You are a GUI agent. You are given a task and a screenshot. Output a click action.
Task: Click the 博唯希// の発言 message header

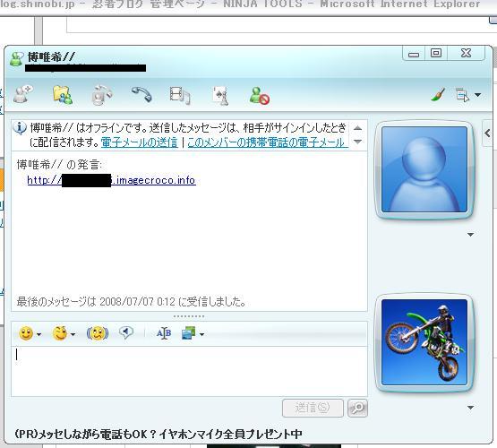point(59,165)
